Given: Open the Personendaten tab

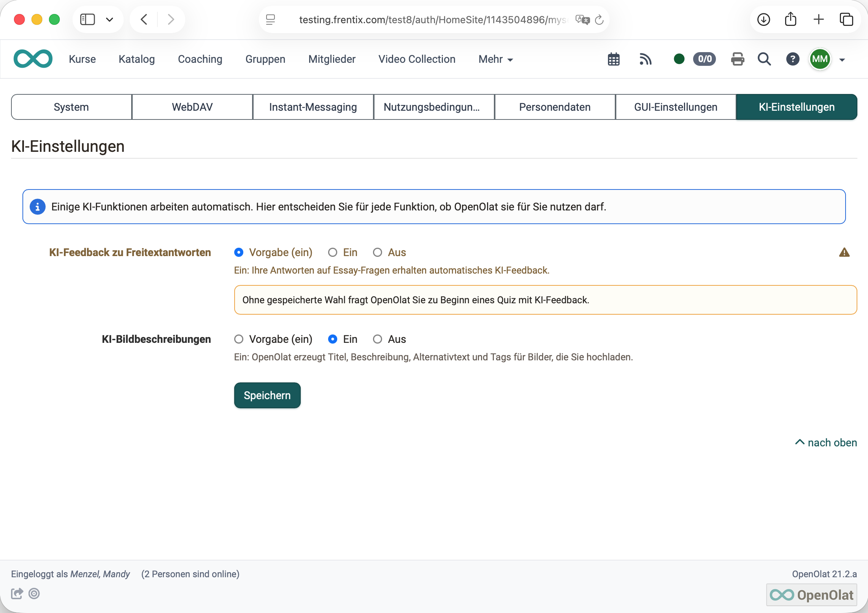Looking at the screenshot, I should (x=555, y=107).
